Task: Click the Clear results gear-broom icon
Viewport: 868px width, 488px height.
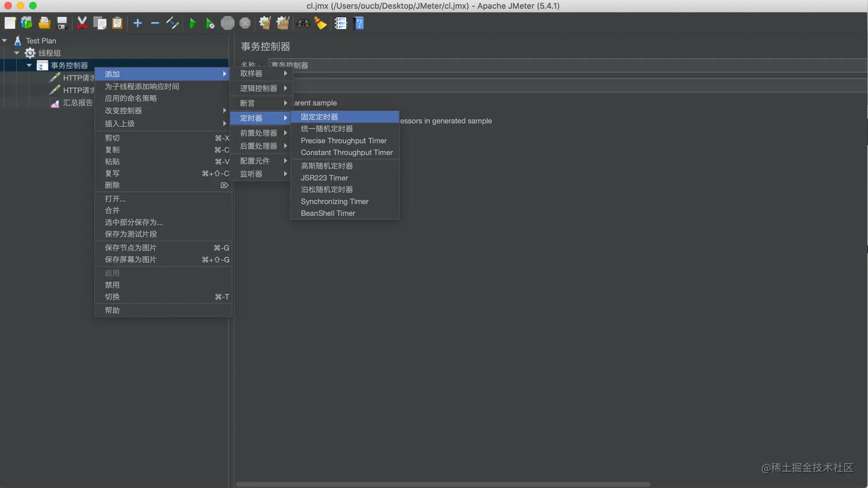Action: point(265,23)
